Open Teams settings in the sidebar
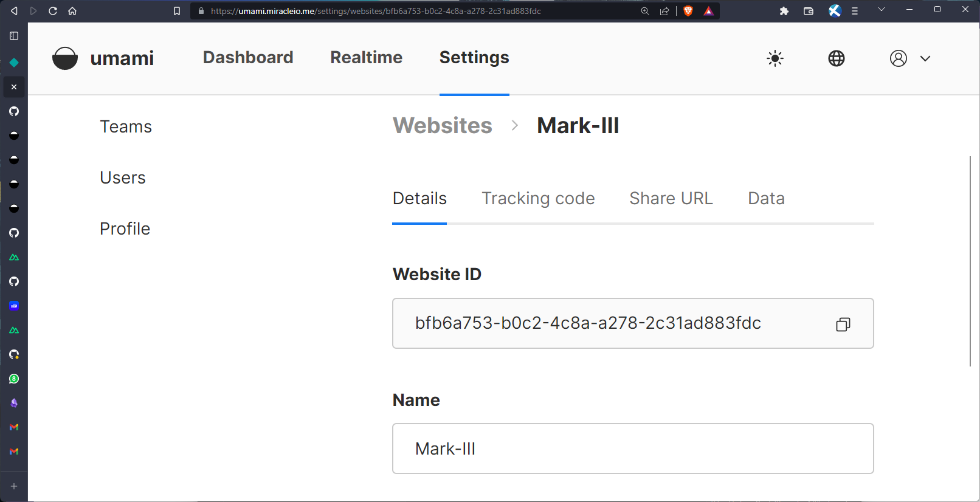The image size is (980, 502). point(126,126)
